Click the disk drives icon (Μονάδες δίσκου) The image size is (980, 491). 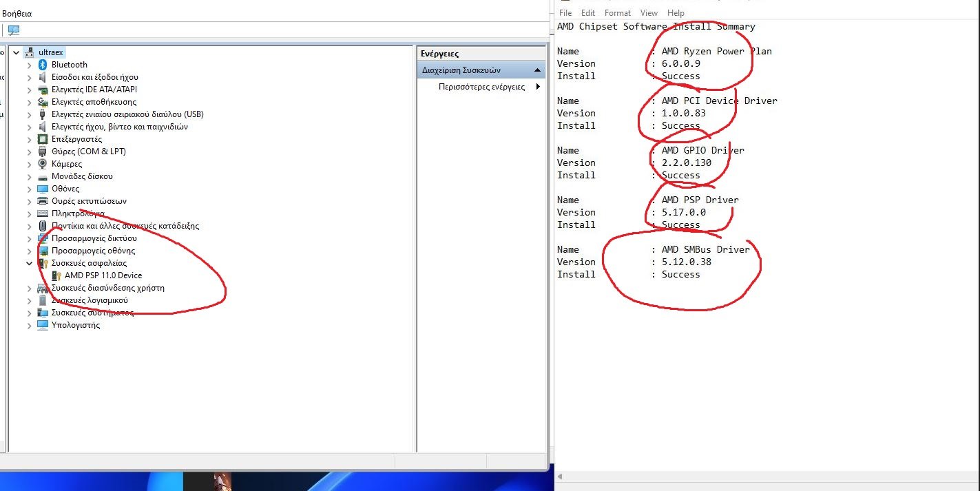(43, 176)
